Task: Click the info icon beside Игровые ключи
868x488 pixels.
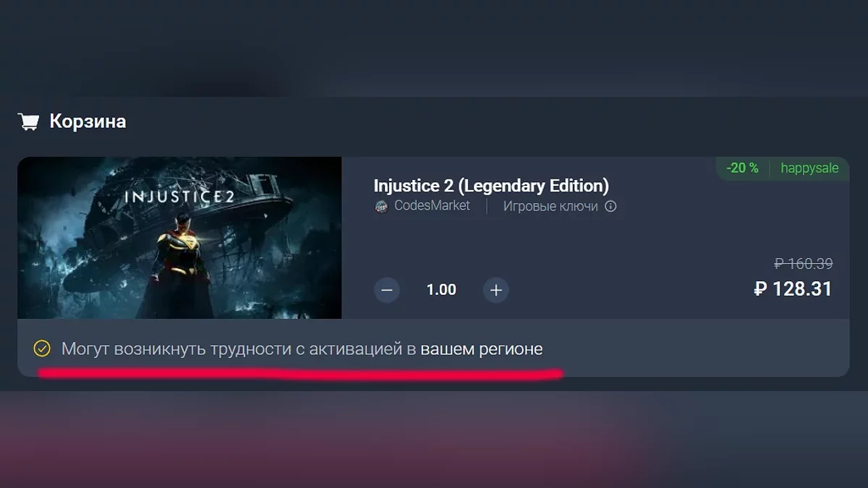Action: [610, 207]
